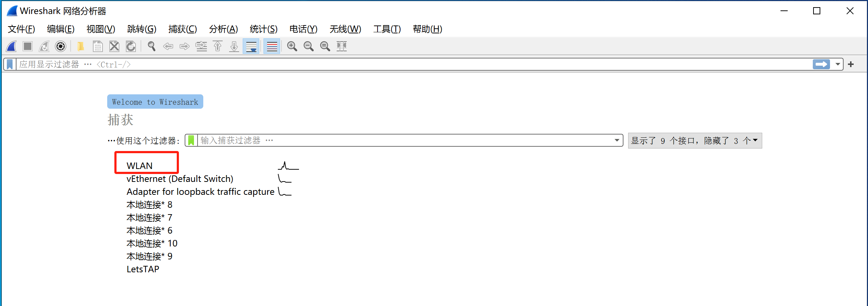The height and width of the screenshot is (306, 868).
Task: Zoom out main window text
Action: click(309, 46)
